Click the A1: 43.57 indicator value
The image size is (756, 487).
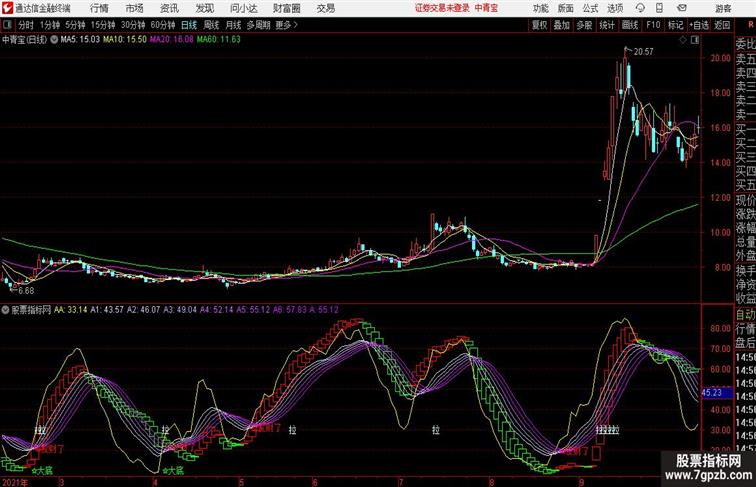[x=107, y=310]
